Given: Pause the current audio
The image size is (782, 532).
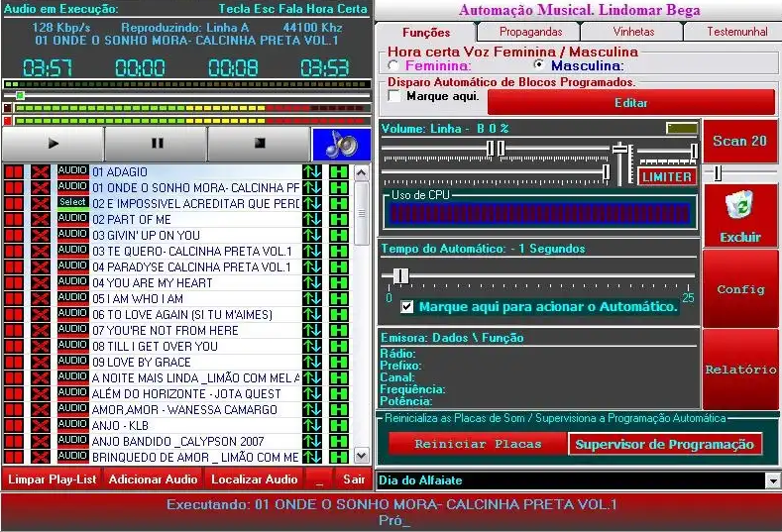Looking at the screenshot, I should click(x=157, y=144).
